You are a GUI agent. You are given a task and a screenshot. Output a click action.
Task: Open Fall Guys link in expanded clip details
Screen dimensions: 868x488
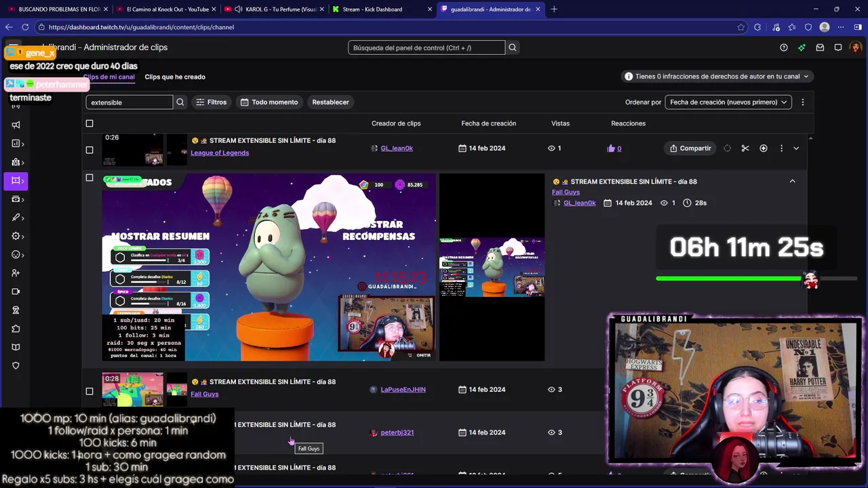point(566,192)
